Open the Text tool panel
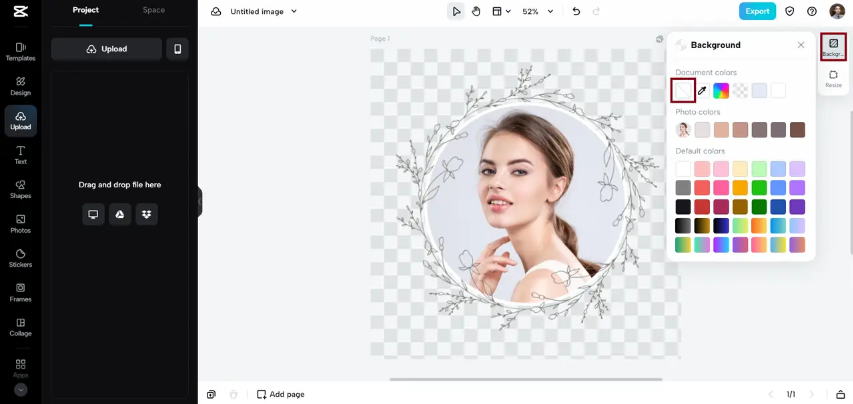 (x=21, y=155)
